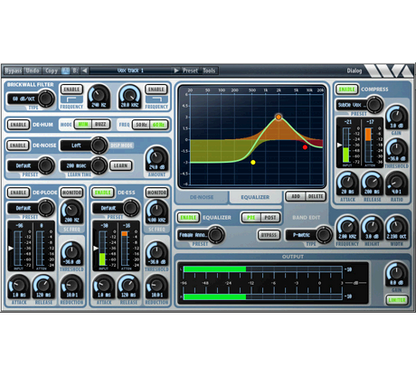Click the De-Noise Amount knob
The image size is (416, 376).
pos(157,158)
